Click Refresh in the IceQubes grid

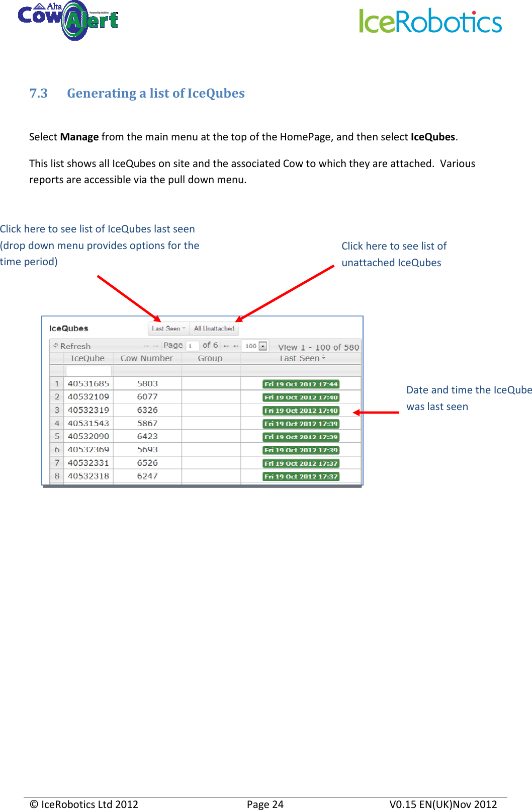click(75, 346)
